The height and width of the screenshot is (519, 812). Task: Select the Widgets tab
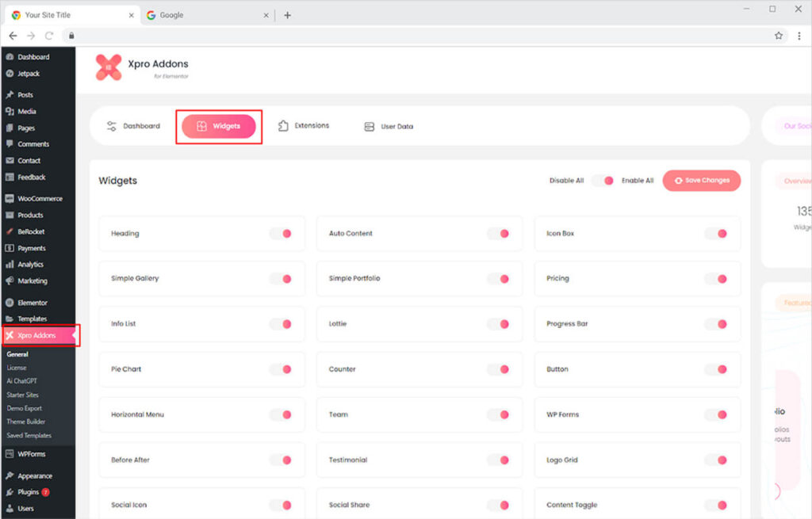pyautogui.click(x=219, y=126)
